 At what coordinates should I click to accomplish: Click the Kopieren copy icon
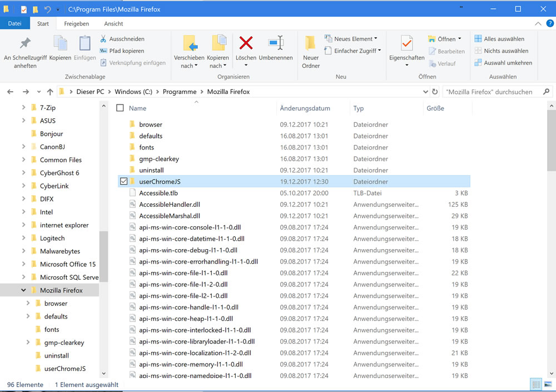tap(60, 43)
